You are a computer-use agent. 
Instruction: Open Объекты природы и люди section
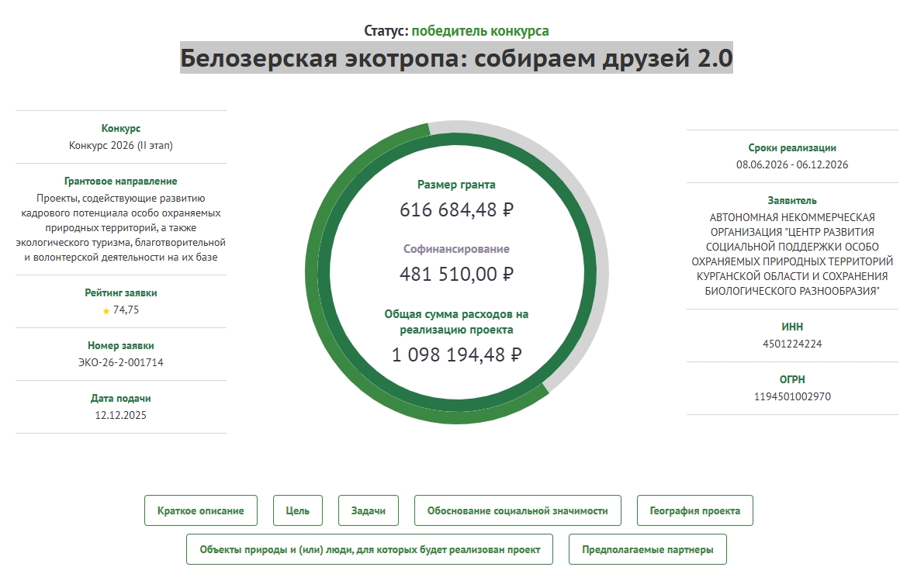369,549
